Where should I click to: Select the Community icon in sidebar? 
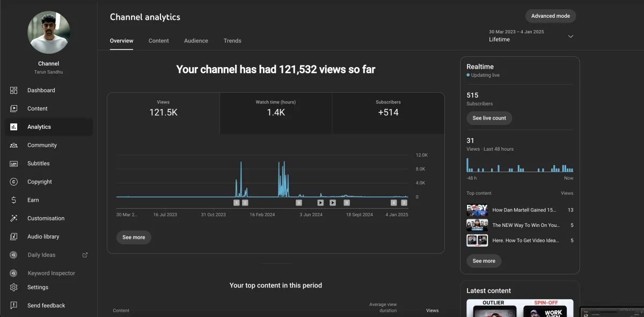click(x=14, y=145)
